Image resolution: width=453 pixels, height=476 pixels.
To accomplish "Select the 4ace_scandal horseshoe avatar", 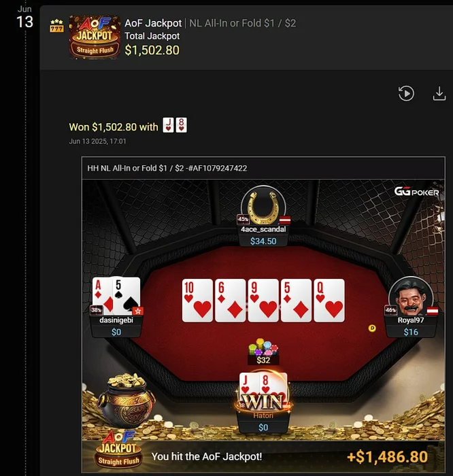I will 263,206.
